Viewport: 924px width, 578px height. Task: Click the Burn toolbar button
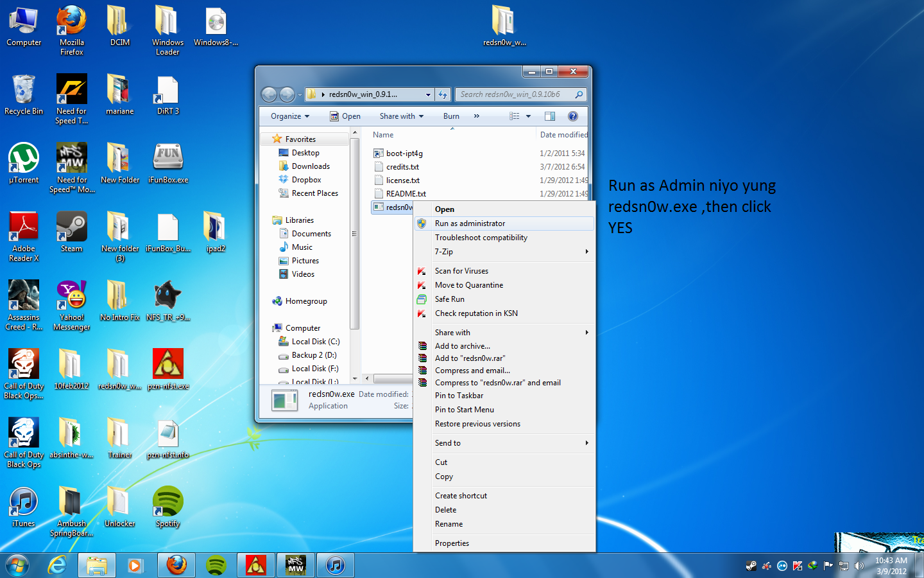pos(451,116)
